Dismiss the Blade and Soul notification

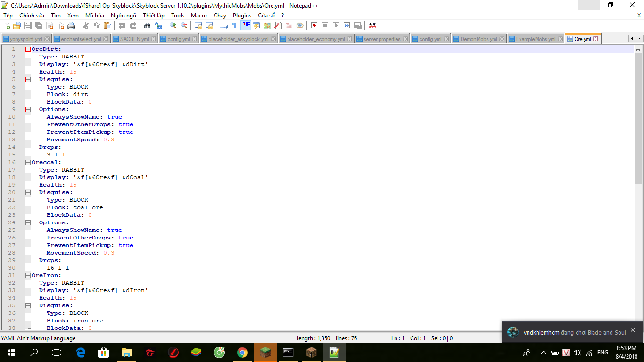click(633, 330)
